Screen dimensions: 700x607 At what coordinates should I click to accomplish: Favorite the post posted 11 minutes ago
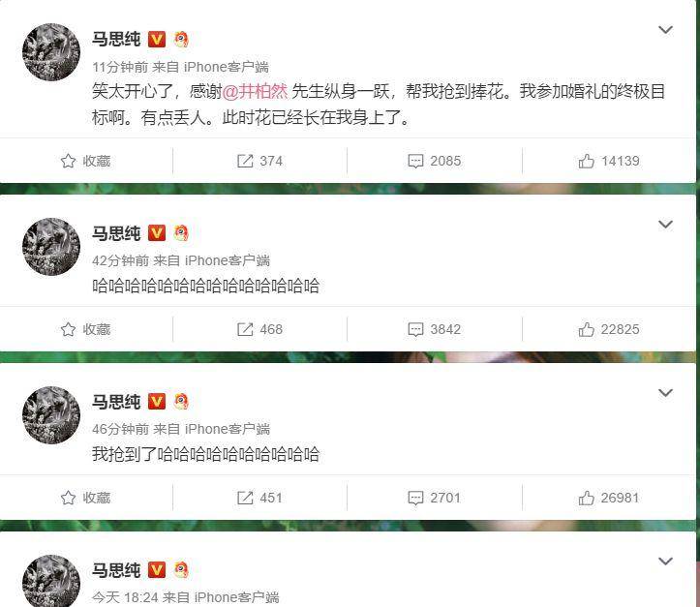(85, 161)
